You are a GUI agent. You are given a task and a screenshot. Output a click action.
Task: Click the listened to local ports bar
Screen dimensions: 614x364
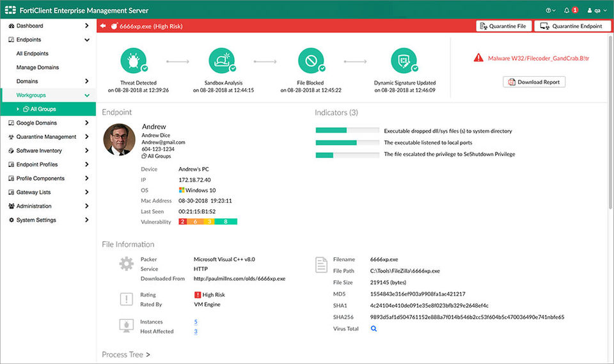click(x=347, y=143)
